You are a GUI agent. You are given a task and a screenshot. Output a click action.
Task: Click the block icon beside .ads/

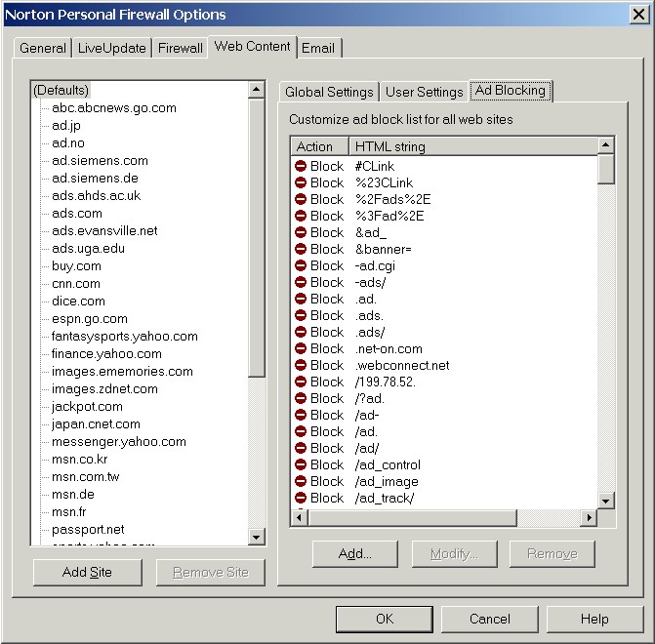tap(301, 332)
